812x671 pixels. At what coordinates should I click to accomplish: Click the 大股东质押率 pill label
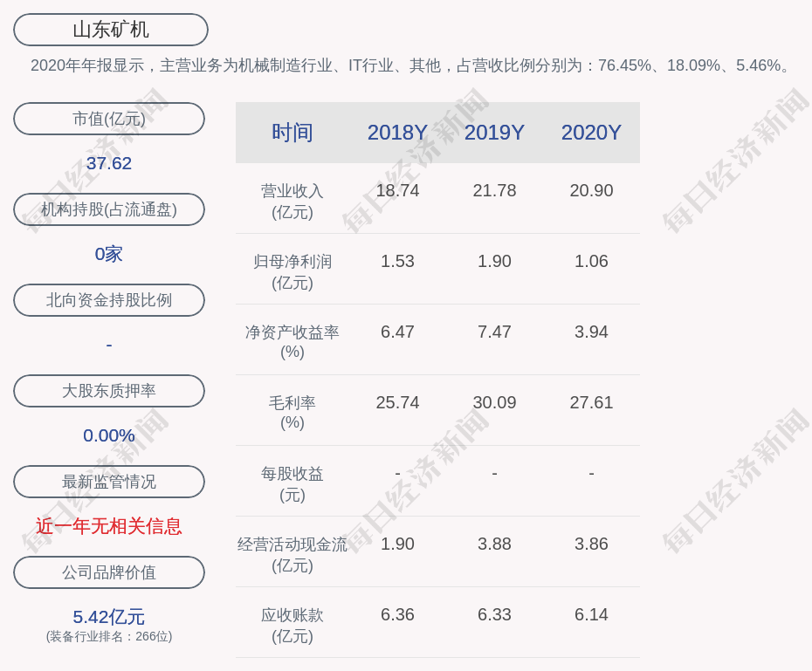[109, 391]
